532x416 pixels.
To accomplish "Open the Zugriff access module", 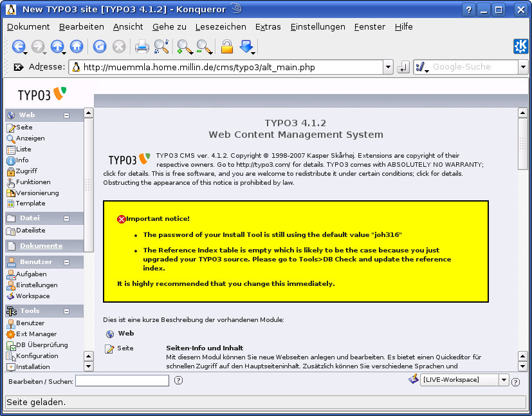I will click(22, 171).
